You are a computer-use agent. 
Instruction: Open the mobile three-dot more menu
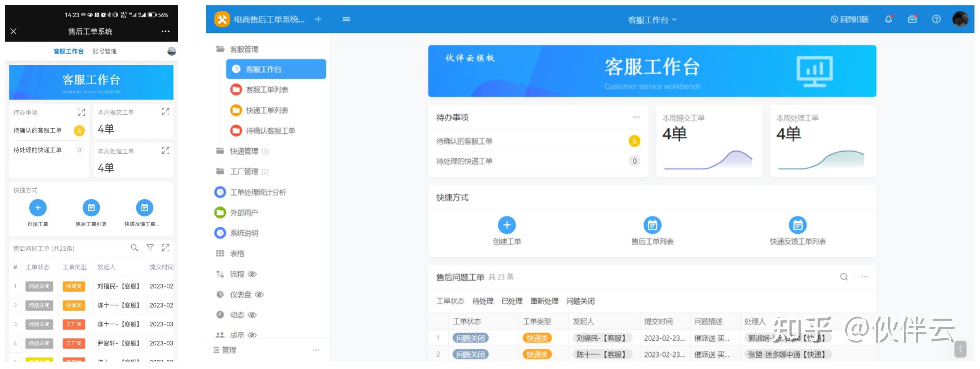coord(166,31)
